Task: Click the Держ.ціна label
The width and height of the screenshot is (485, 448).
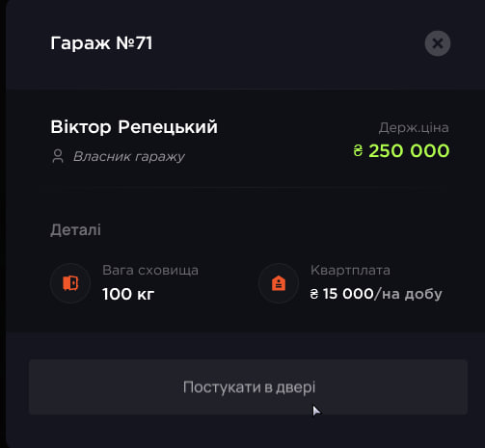Action: 414,128
